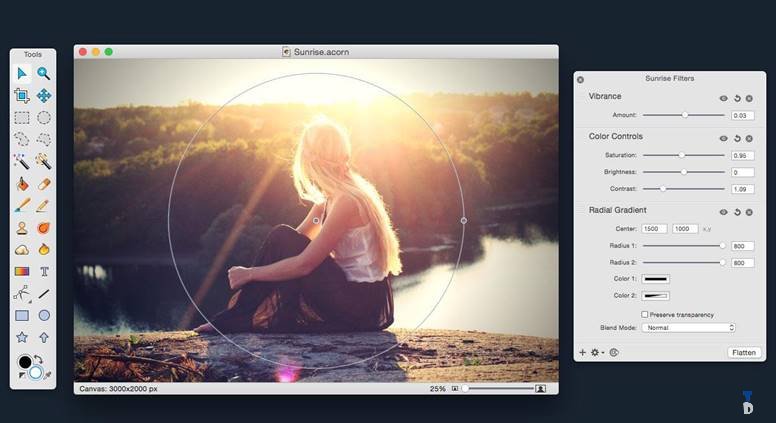Click the Contrast slider

click(683, 188)
